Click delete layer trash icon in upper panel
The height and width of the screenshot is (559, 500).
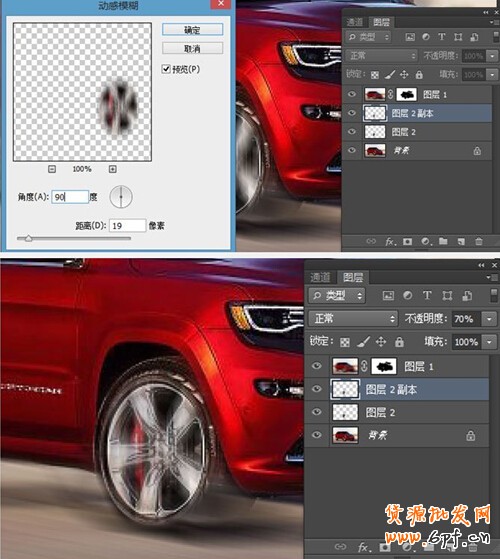click(x=479, y=241)
